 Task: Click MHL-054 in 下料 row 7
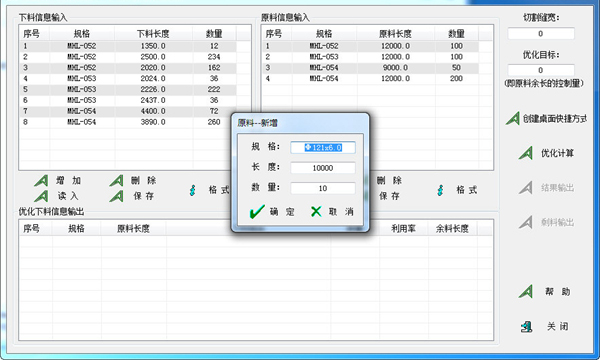(82, 111)
